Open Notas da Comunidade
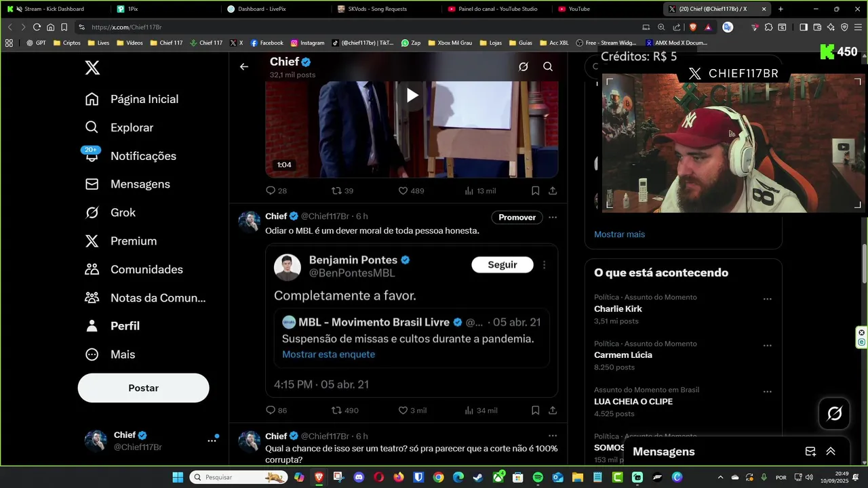Image resolution: width=868 pixels, height=488 pixels. click(x=145, y=298)
